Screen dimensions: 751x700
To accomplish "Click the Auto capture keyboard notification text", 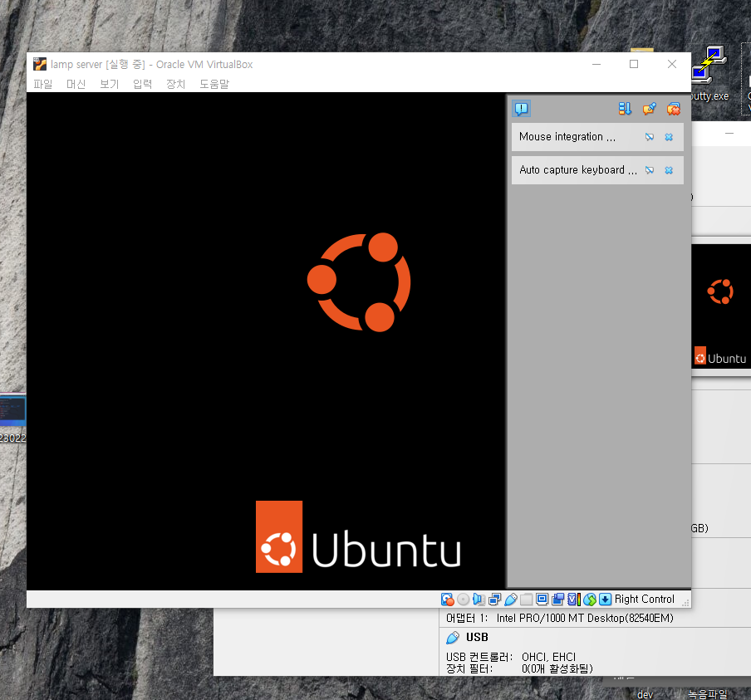I will (578, 170).
